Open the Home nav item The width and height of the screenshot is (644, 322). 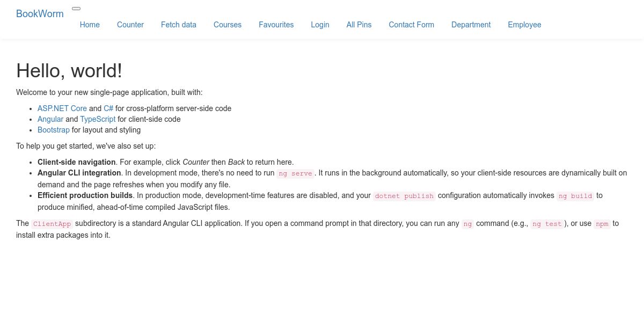pyautogui.click(x=90, y=25)
